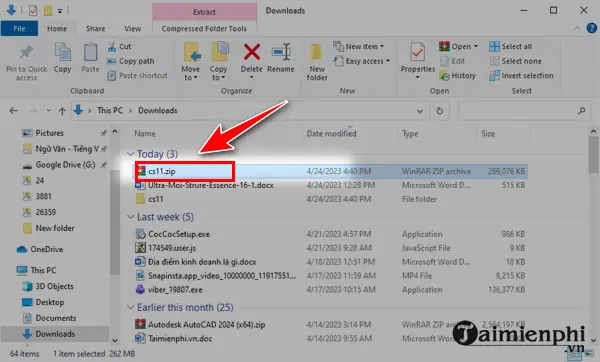Expand the address bar history dropdown
Viewport: 600px width, 362px height.
click(420, 111)
